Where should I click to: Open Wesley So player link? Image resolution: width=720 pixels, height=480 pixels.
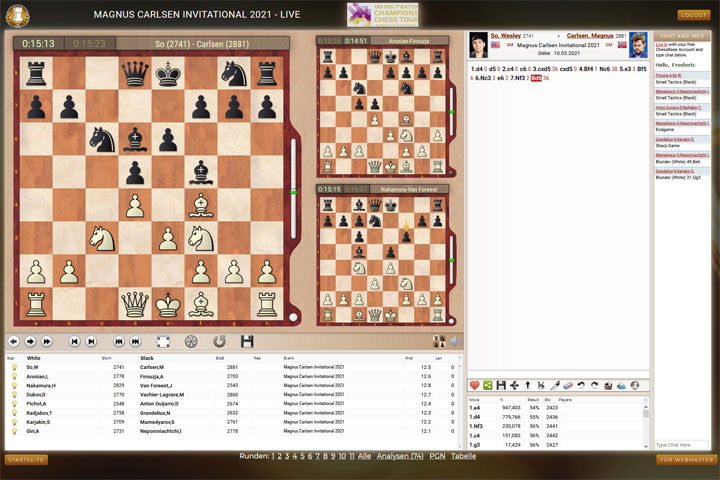506,35
